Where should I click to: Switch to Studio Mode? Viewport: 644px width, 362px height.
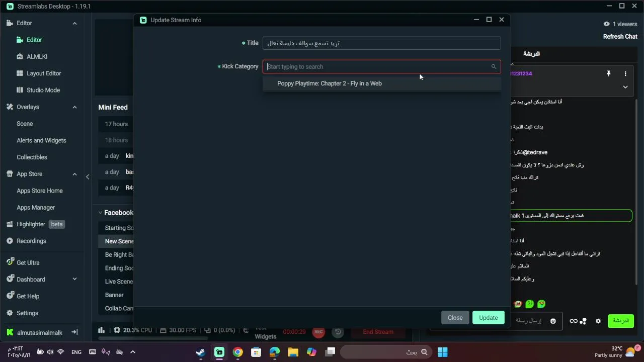point(38,90)
